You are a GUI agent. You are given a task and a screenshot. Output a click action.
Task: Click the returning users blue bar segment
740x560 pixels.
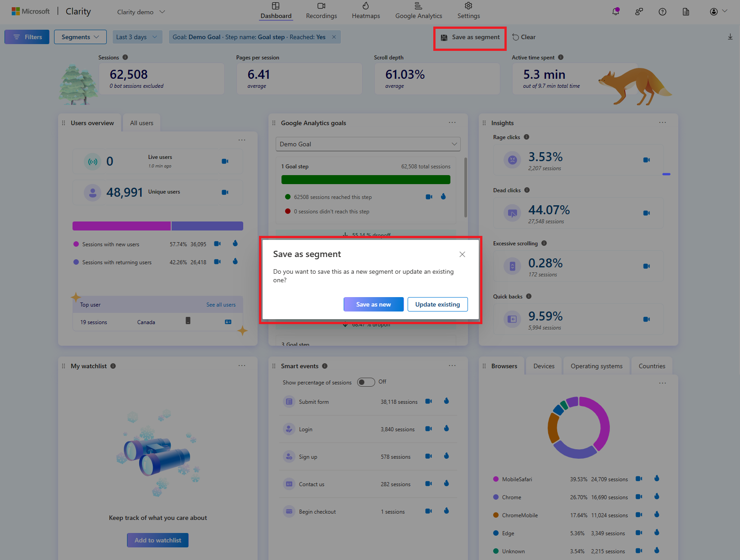pos(207,226)
